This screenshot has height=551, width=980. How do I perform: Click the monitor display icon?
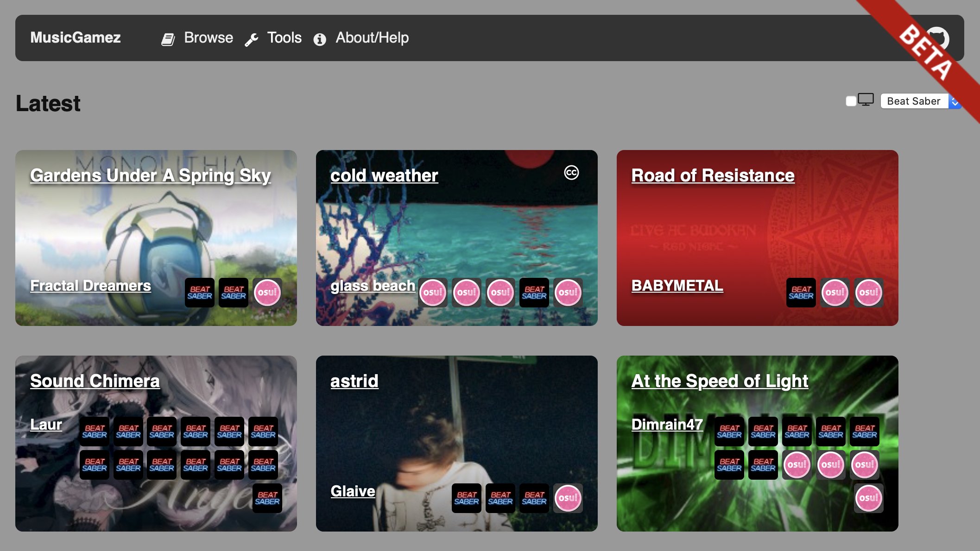click(x=866, y=100)
